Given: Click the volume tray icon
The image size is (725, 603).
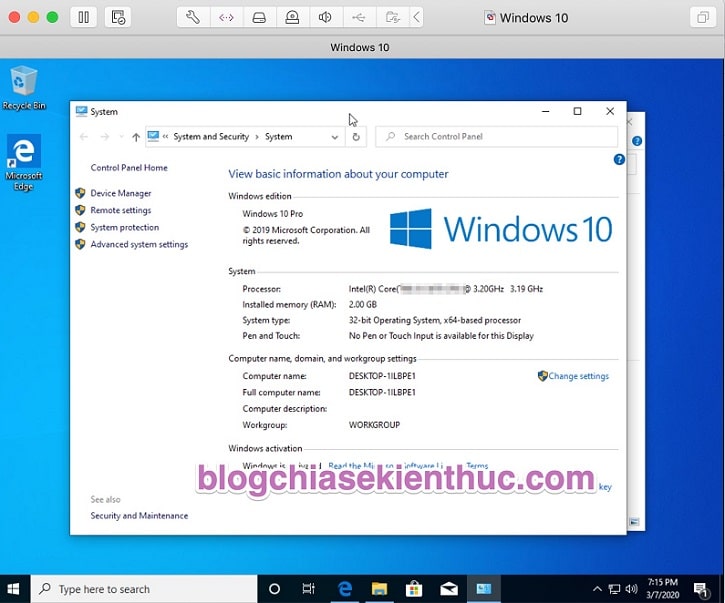Looking at the screenshot, I should tap(631, 589).
